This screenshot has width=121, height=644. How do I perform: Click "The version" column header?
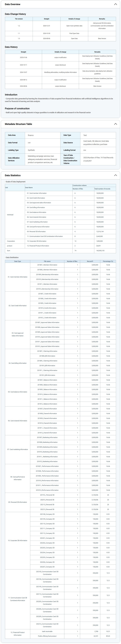pyautogui.click(x=19, y=19)
